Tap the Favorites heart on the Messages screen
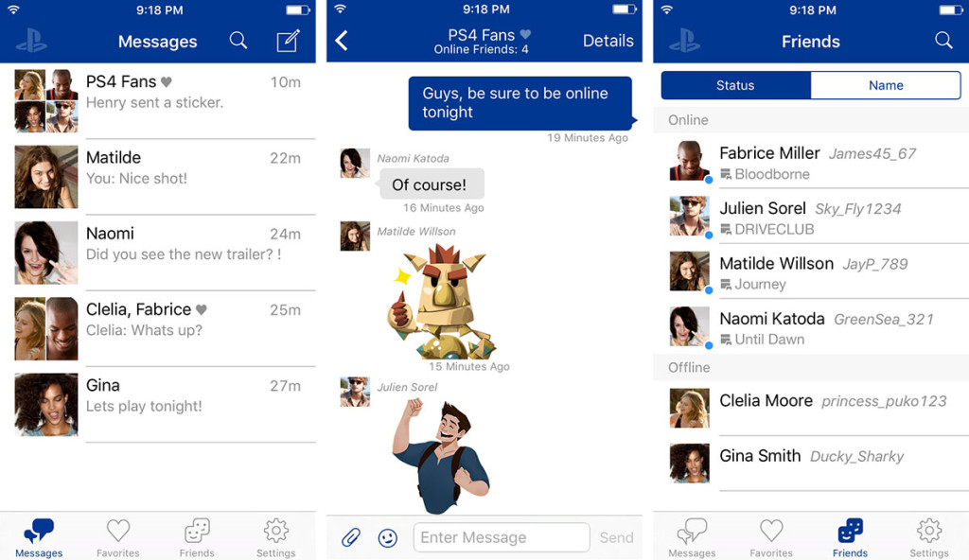969x560 pixels. click(117, 536)
